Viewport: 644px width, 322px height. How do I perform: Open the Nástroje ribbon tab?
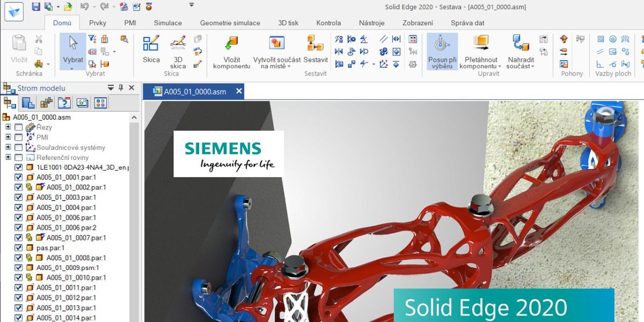click(372, 23)
